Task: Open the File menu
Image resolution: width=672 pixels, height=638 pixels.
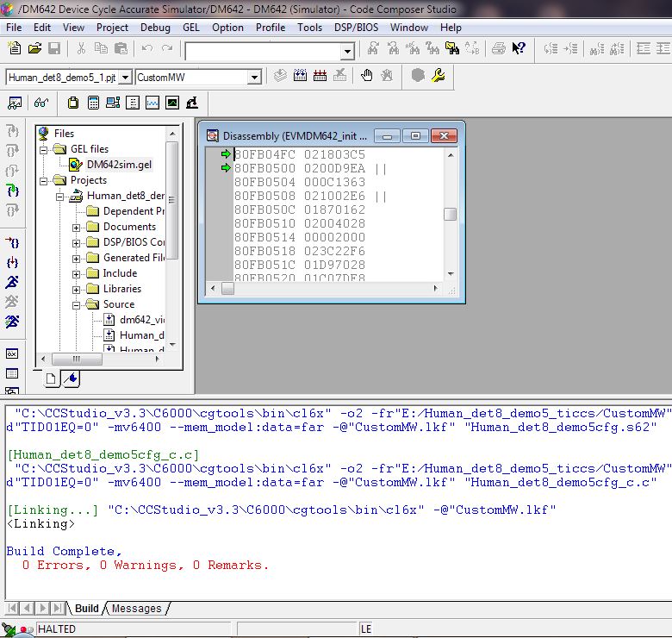Action: pyautogui.click(x=14, y=28)
